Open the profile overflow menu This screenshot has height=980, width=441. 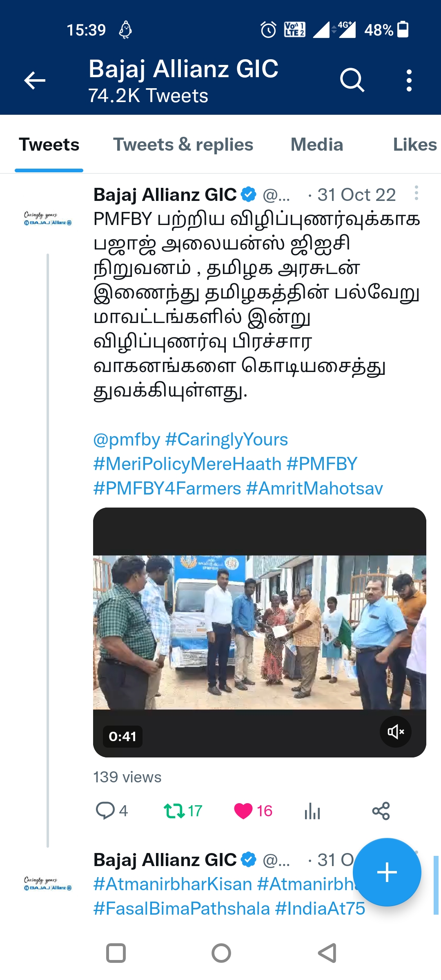coord(409,80)
